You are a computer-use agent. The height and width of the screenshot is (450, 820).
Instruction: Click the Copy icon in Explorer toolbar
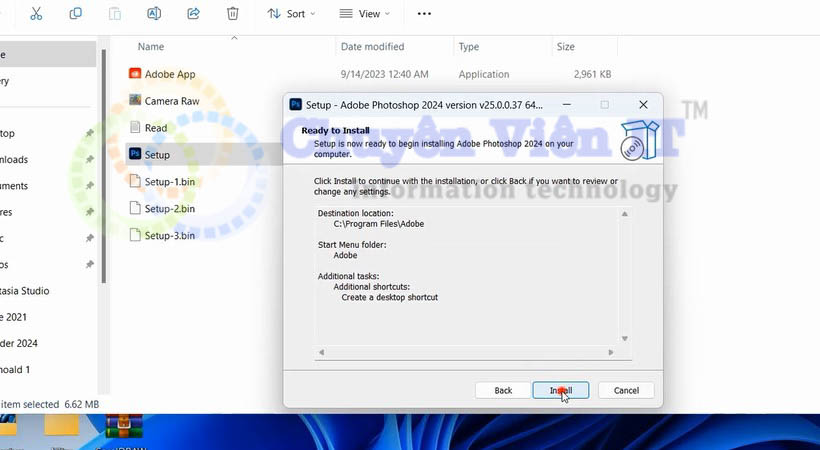pyautogui.click(x=75, y=14)
